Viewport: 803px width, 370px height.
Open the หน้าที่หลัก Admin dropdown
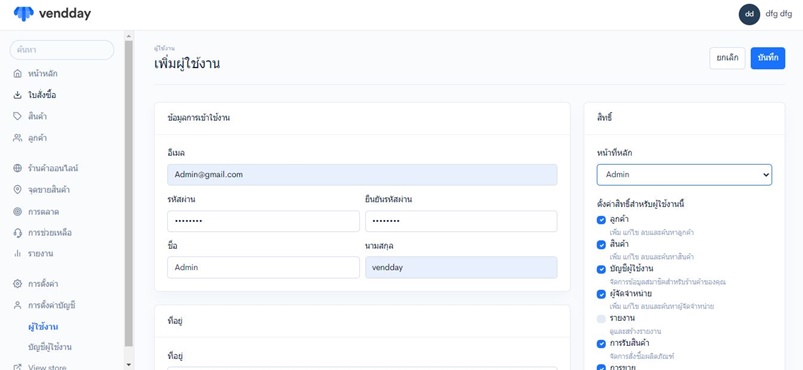[684, 175]
